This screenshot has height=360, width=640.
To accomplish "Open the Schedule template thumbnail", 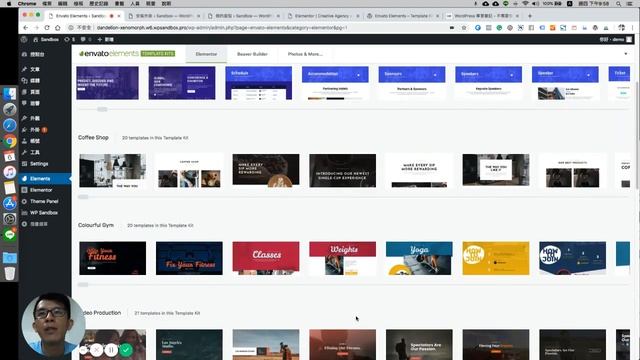I will (x=258, y=83).
